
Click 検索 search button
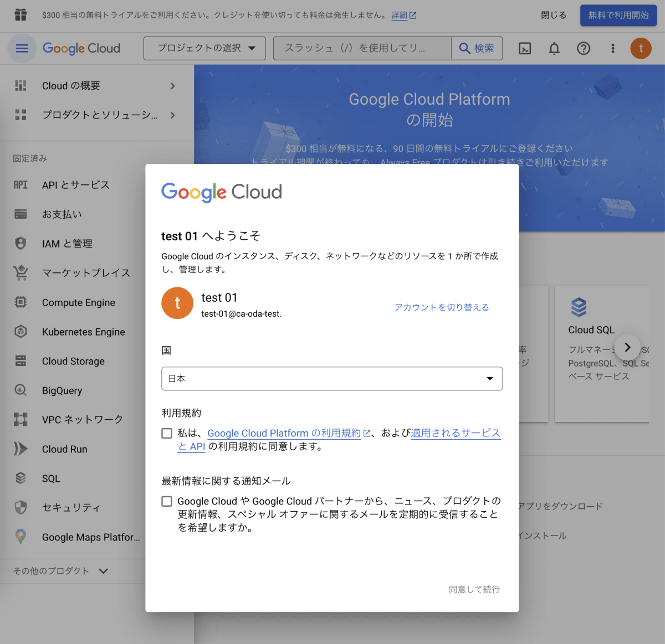(477, 48)
